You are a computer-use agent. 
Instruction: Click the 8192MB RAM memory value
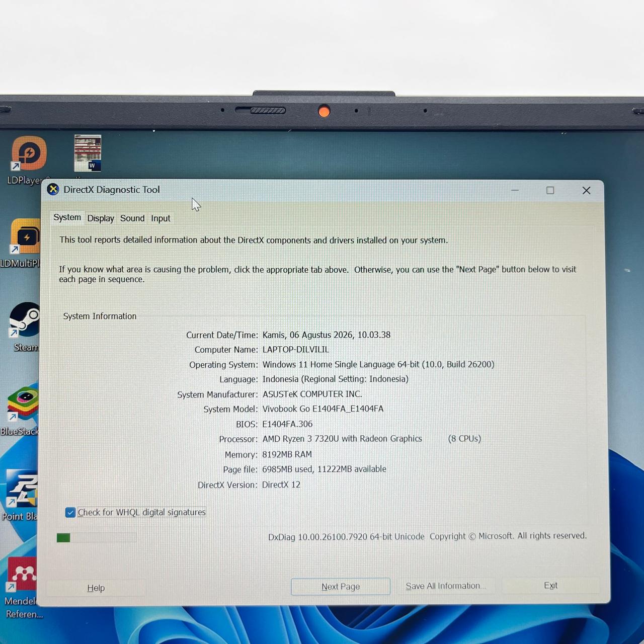pyautogui.click(x=287, y=454)
